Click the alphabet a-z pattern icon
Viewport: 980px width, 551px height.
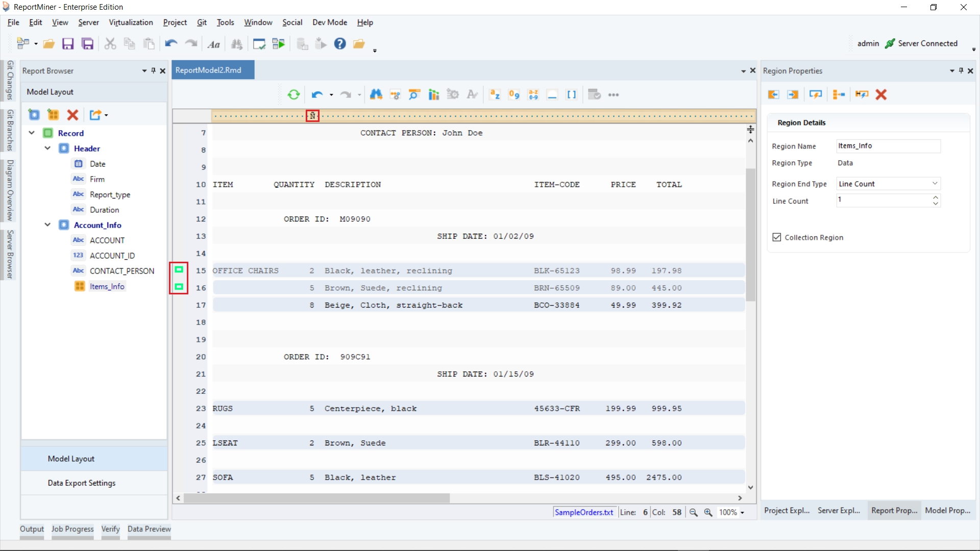point(495,95)
